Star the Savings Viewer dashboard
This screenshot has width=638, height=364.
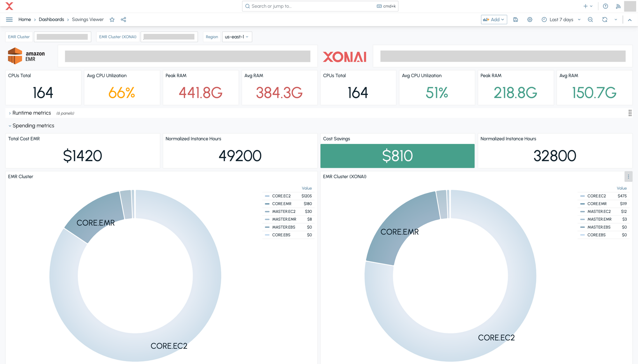112,20
